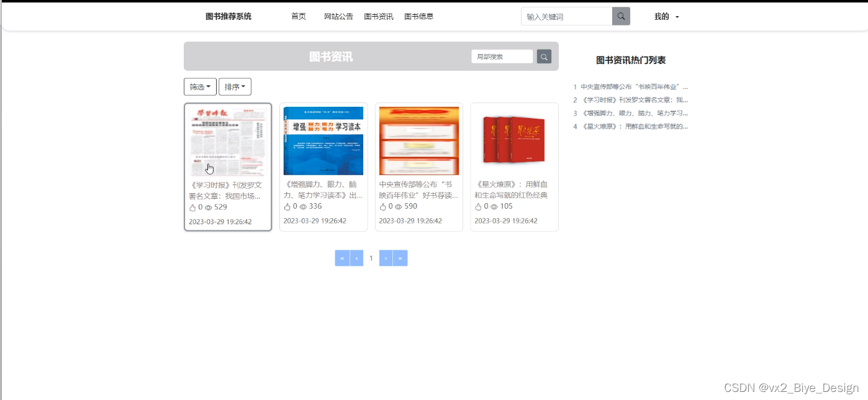The height and width of the screenshot is (400, 868).
Task: Go to next page with › button
Action: (386, 258)
